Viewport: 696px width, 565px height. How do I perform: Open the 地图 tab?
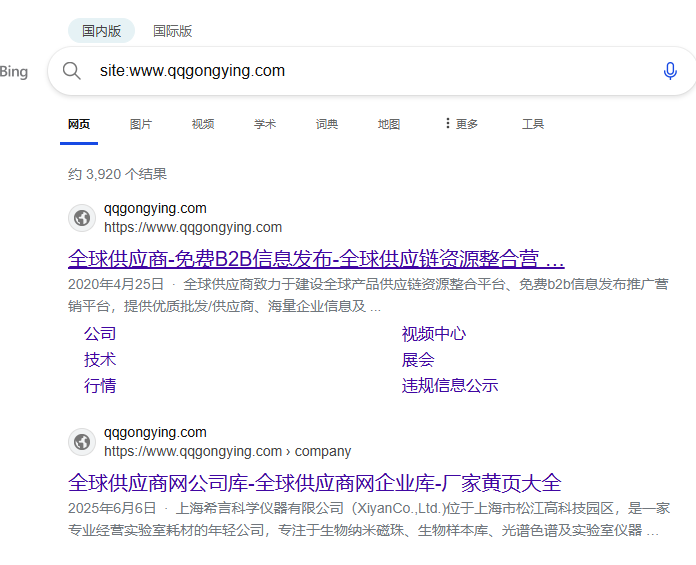(389, 124)
